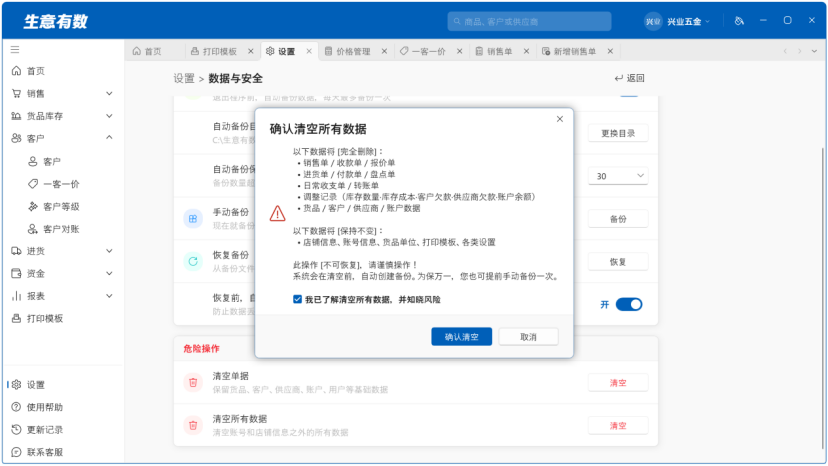Switch to the 价格管理 tab
The height and width of the screenshot is (466, 828).
[347, 51]
